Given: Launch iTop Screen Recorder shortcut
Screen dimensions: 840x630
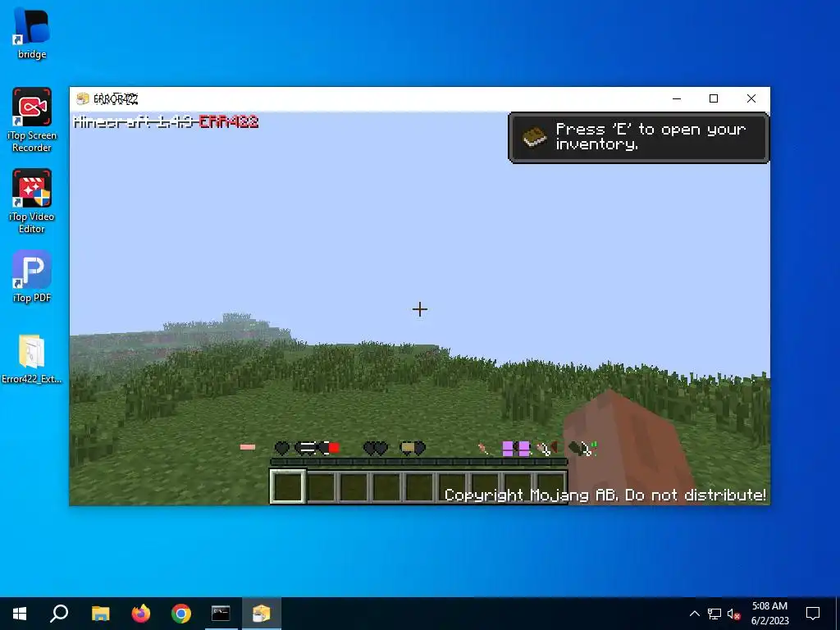Looking at the screenshot, I should point(32,120).
